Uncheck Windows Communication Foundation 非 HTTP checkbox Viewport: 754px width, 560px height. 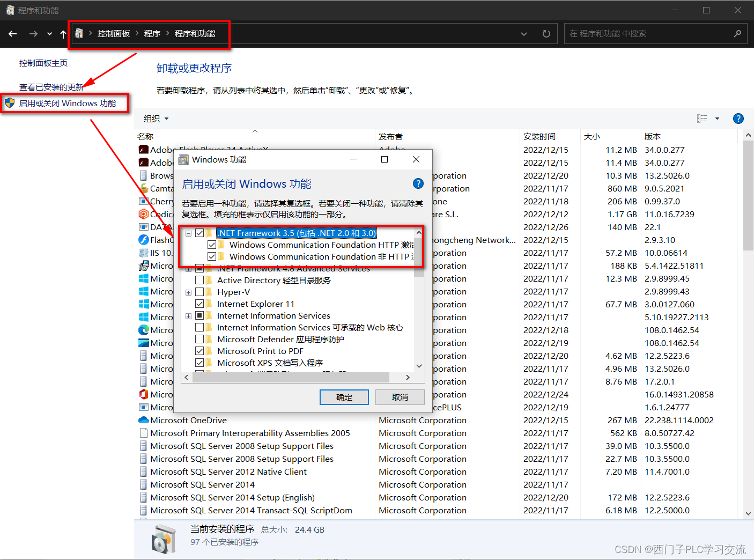click(x=212, y=256)
